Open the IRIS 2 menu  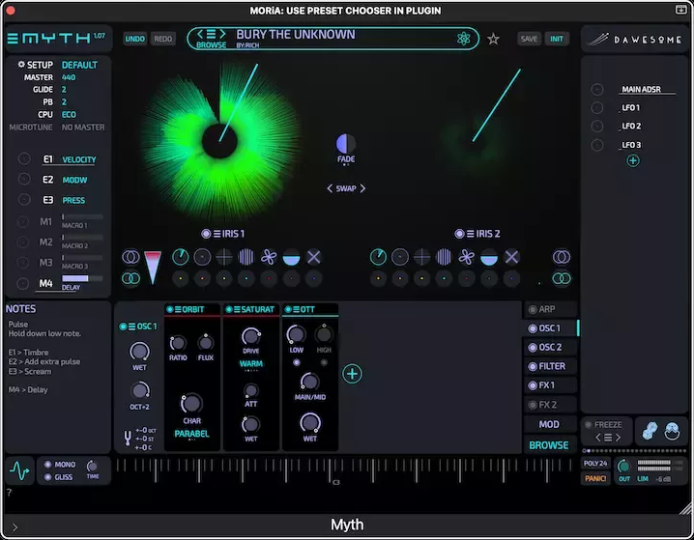[x=470, y=234]
